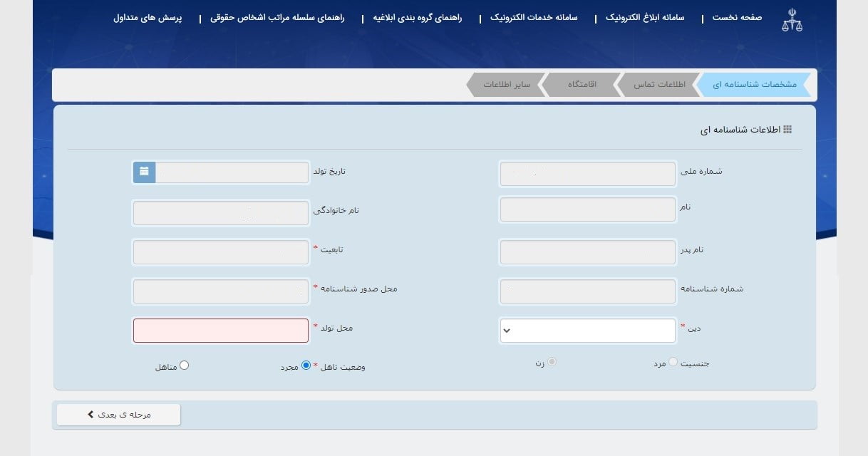Focus the نام input field
This screenshot has width=868, height=456.
(x=588, y=209)
